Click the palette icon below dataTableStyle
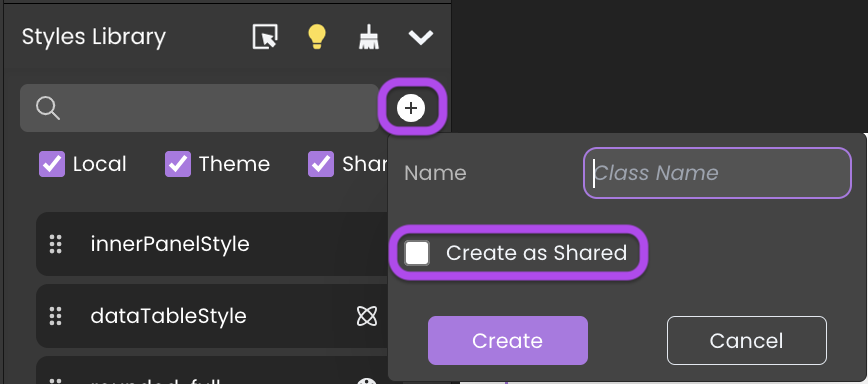Viewport: 868px width, 384px height. [367, 381]
